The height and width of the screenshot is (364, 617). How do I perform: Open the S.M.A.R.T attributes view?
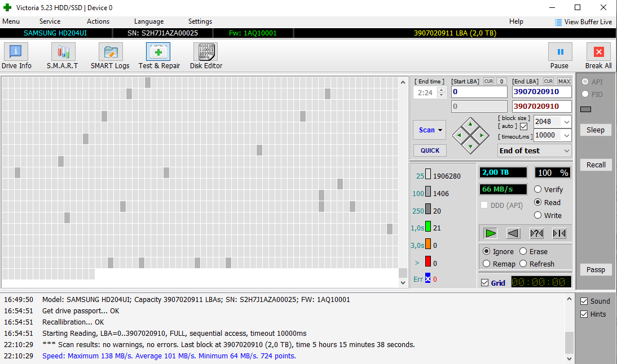tap(63, 51)
